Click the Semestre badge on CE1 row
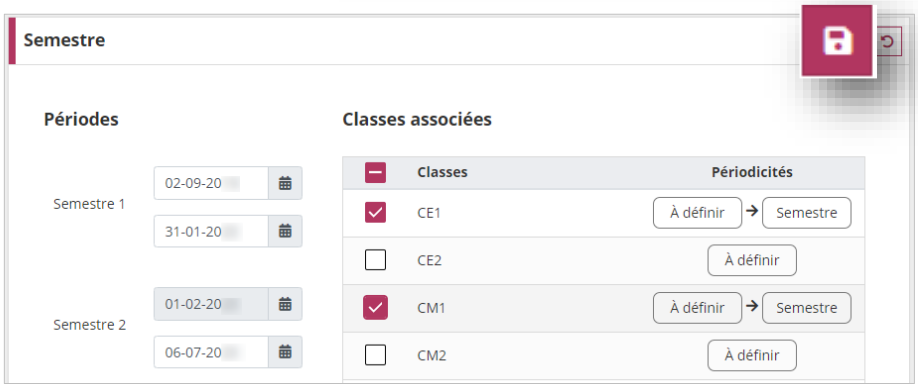Screen dimensions: 918x387 tap(807, 213)
